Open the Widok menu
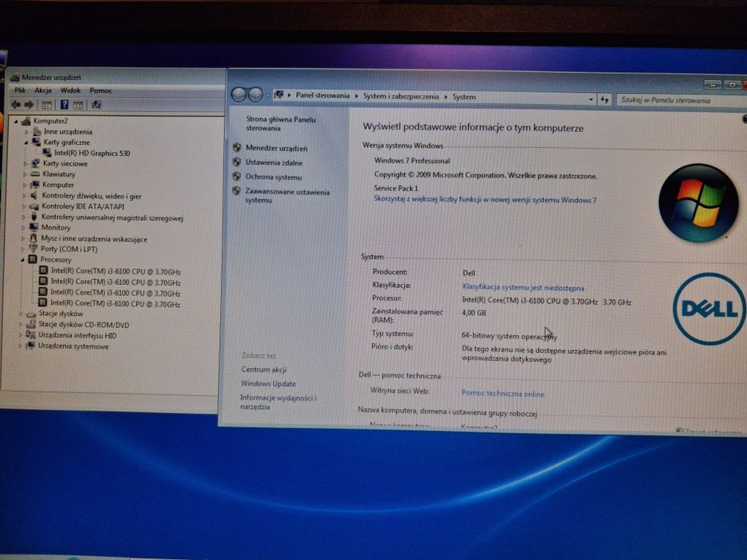 click(x=70, y=90)
